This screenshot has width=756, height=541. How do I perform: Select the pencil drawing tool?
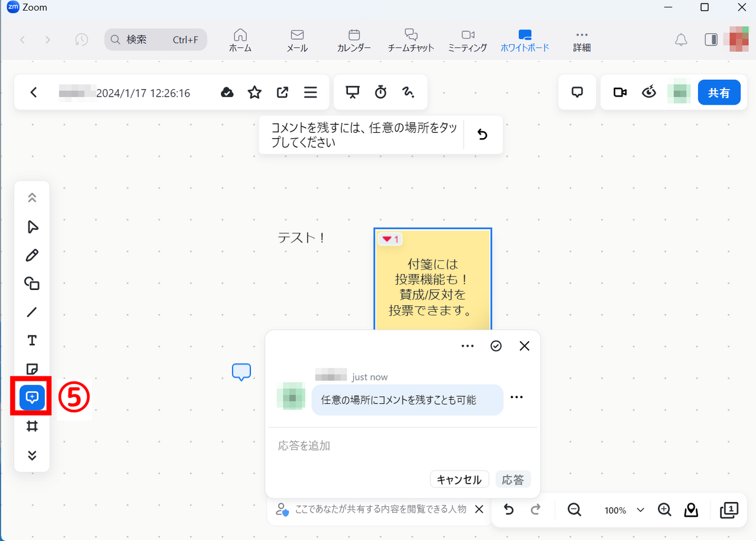[32, 255]
